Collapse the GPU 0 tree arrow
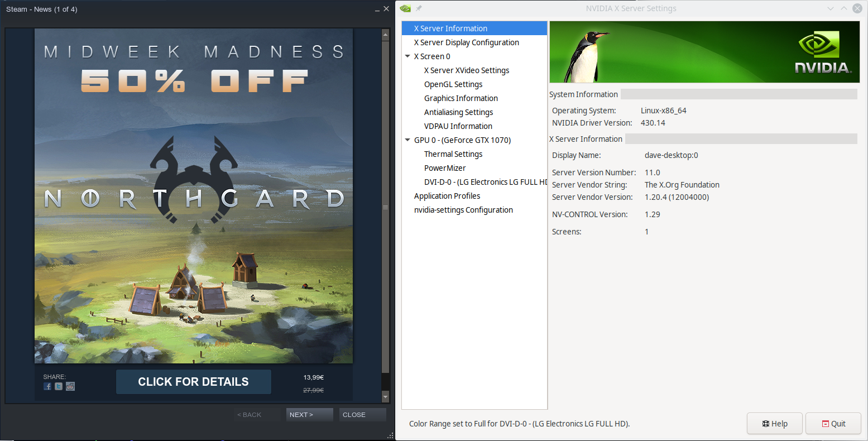The height and width of the screenshot is (441, 868). (407, 140)
